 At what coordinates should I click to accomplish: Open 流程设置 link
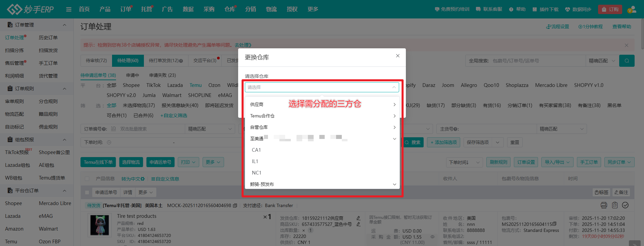point(557,27)
